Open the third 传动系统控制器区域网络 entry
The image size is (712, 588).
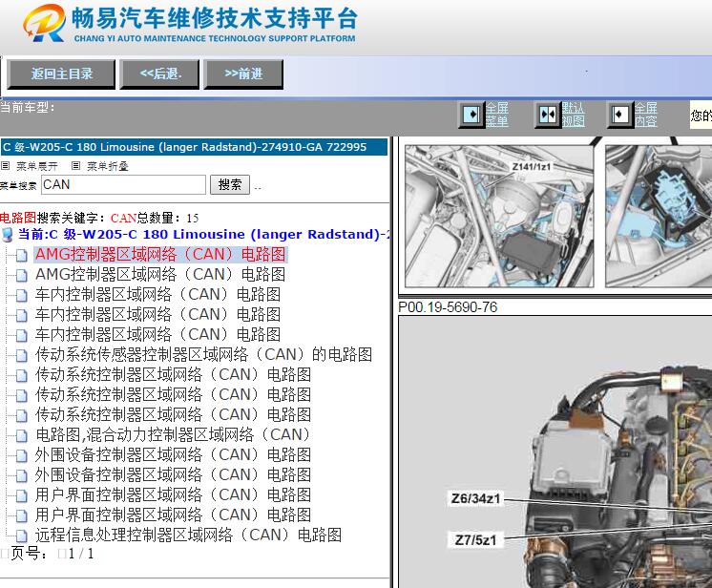point(173,414)
